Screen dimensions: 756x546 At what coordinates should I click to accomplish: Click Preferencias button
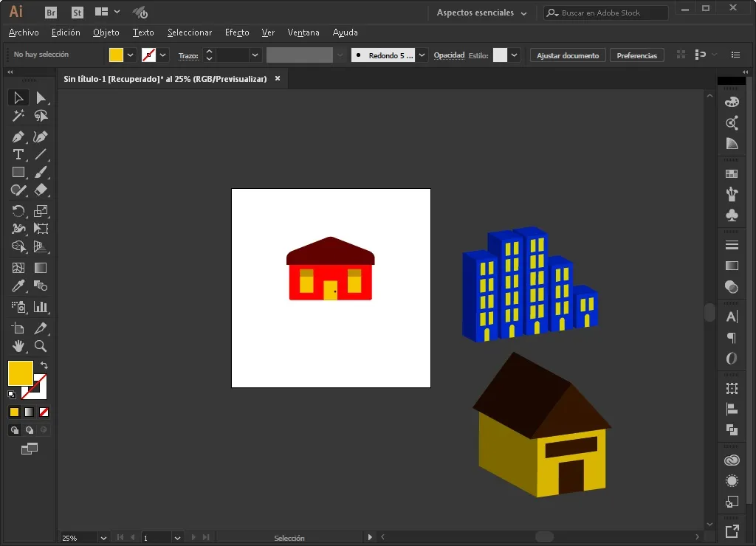click(x=637, y=55)
